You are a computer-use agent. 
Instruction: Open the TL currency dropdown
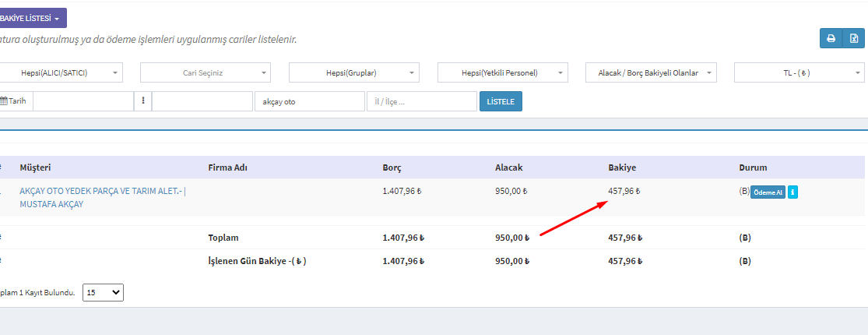(799, 72)
